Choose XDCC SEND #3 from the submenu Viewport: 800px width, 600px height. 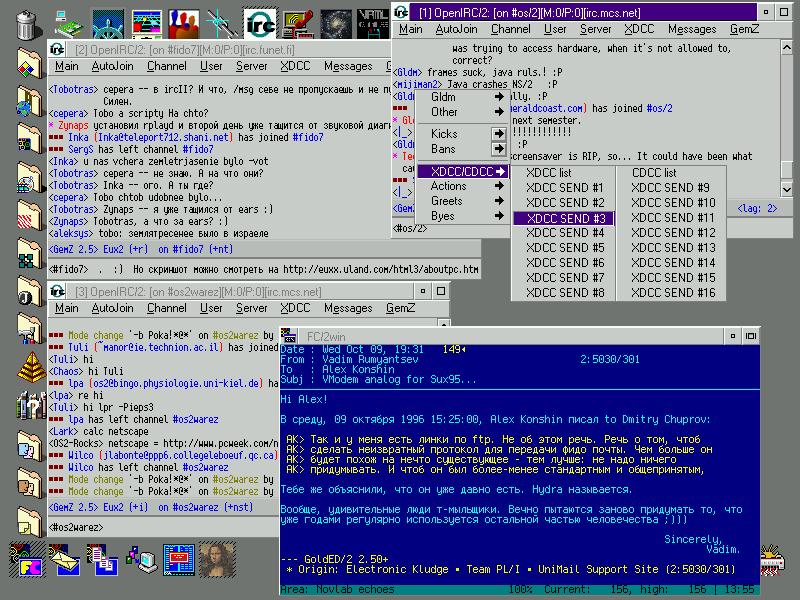coord(564,218)
